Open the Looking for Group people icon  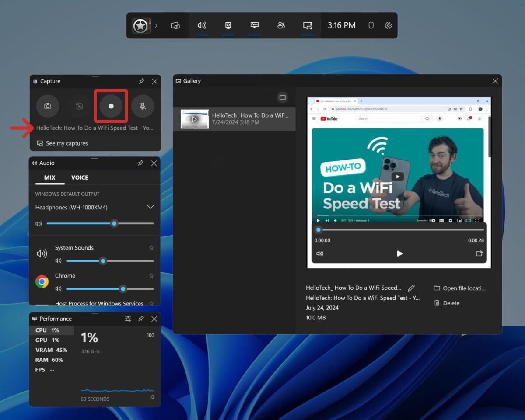click(281, 25)
